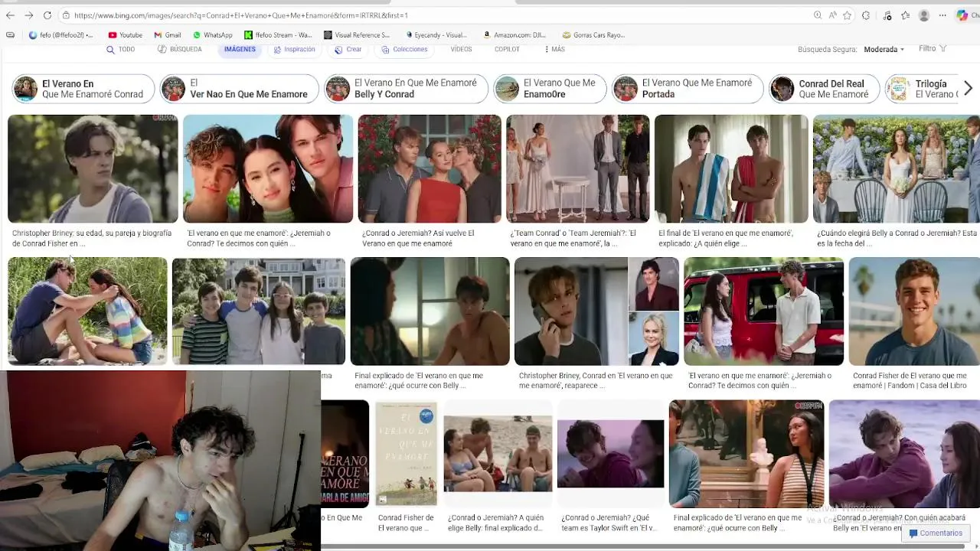Open the three faces '¿Jeremiah o Conrad?' image
This screenshot has height=551, width=980.
tap(268, 168)
